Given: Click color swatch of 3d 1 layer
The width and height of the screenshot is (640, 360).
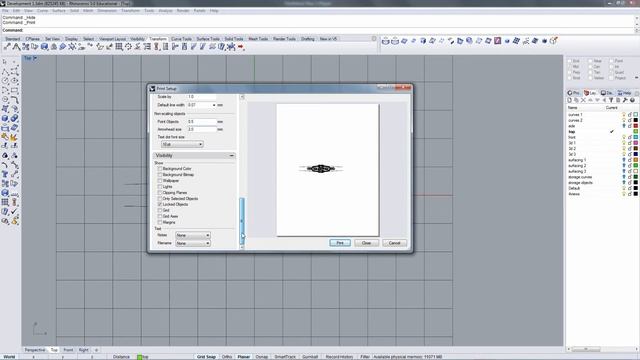Looking at the screenshot, I should 636,143.
